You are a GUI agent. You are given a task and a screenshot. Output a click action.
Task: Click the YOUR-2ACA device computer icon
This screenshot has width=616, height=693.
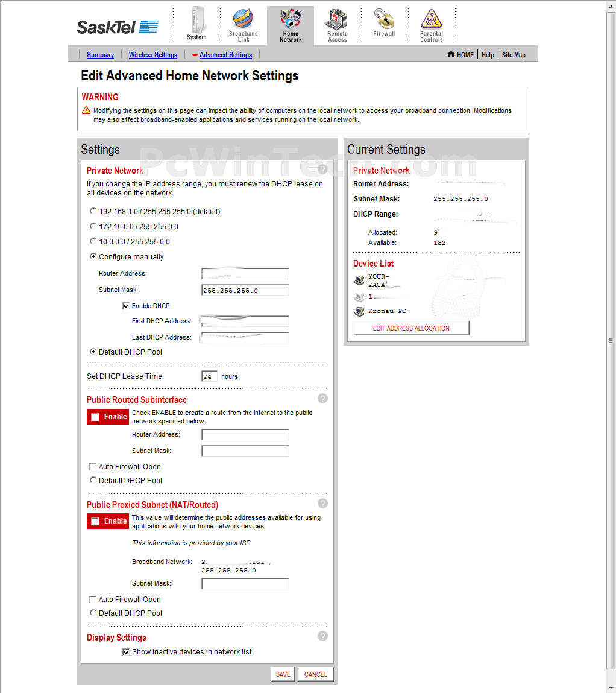pos(359,280)
